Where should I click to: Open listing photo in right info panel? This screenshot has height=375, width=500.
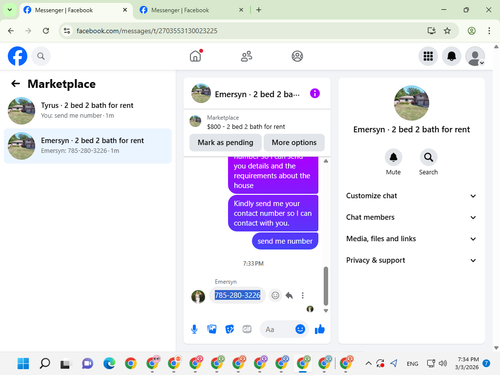(x=411, y=103)
